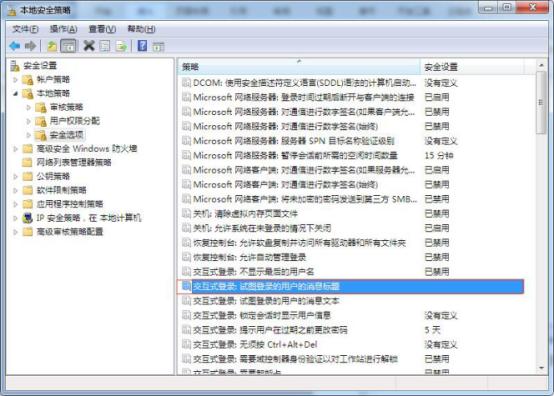Select 安全选项 in the tree
This screenshot has width=554, height=396.
67,135
